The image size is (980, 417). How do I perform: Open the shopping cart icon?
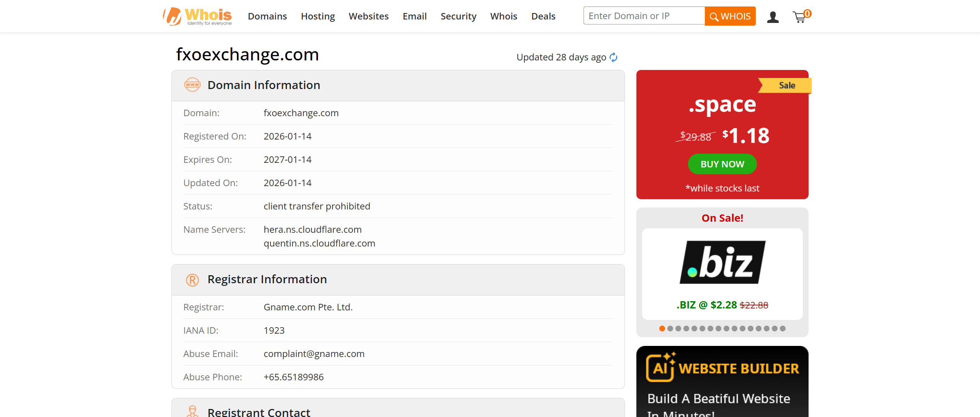pyautogui.click(x=799, y=17)
